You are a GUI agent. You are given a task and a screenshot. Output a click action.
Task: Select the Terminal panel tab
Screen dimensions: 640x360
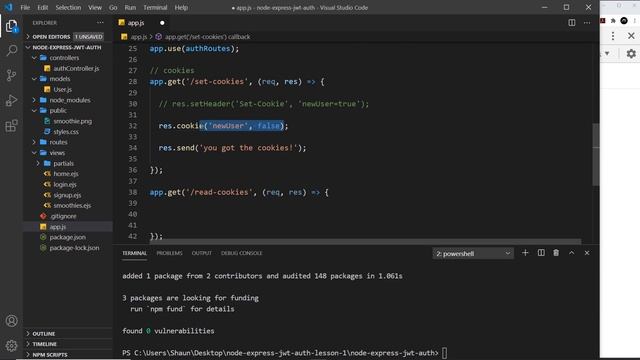click(x=134, y=253)
